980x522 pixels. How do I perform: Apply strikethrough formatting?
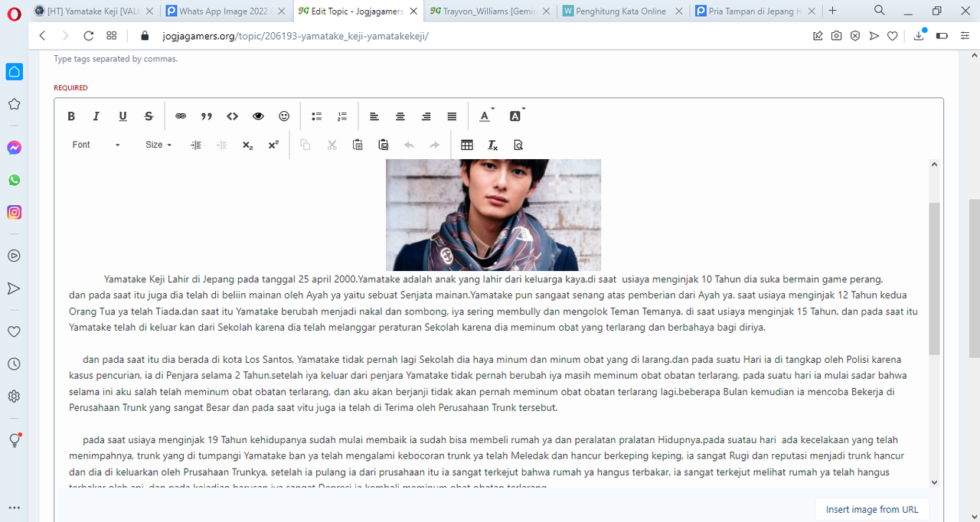click(149, 116)
